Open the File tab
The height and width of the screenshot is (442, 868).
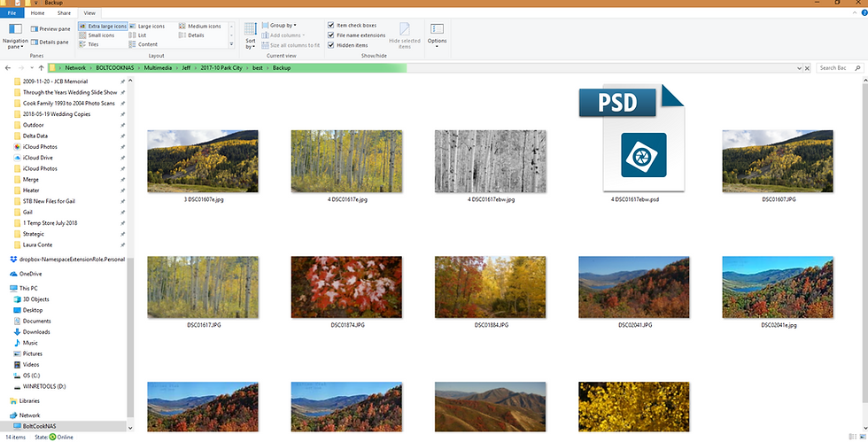coord(12,12)
